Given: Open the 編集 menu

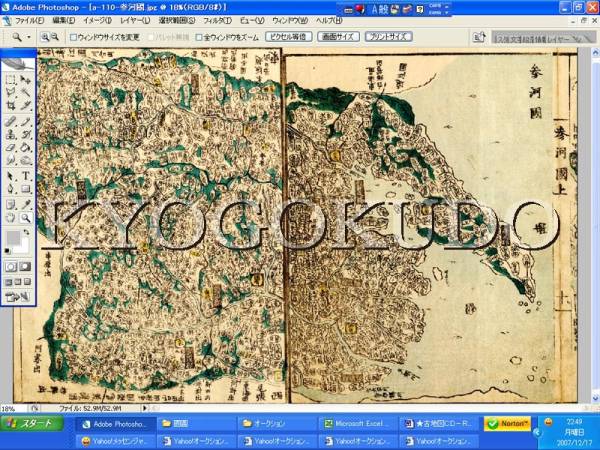Looking at the screenshot, I should 64,21.
